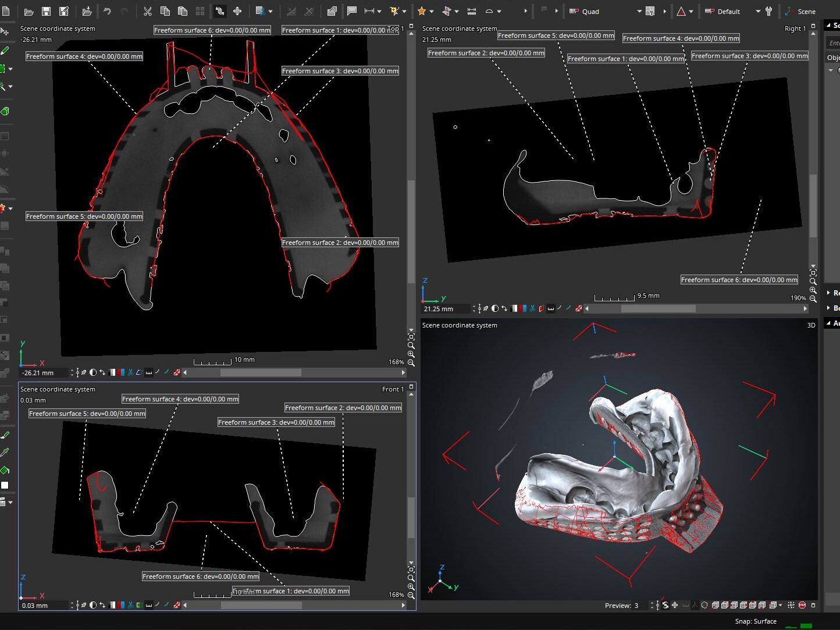Zoom in the Top view with magnifier
Image resolution: width=840 pixels, height=630 pixels.
pos(411,354)
